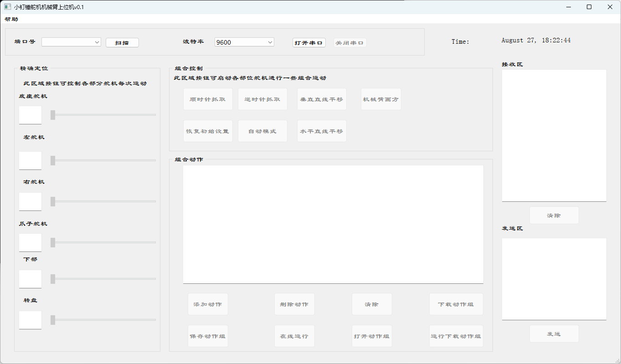Click the 关闭串口 button
The width and height of the screenshot is (621, 364).
point(350,42)
